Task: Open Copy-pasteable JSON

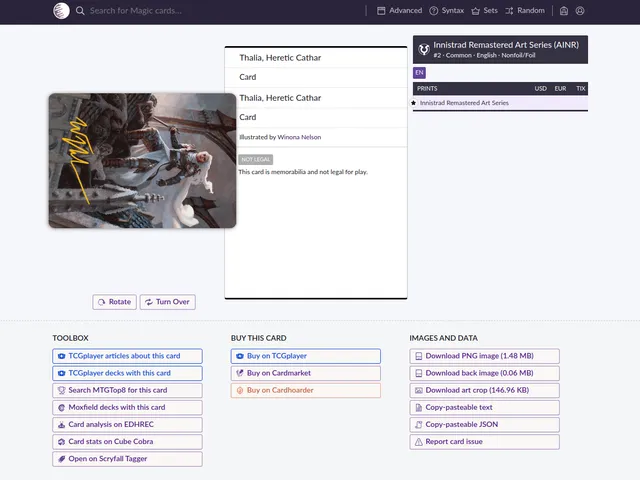Action: tap(484, 424)
